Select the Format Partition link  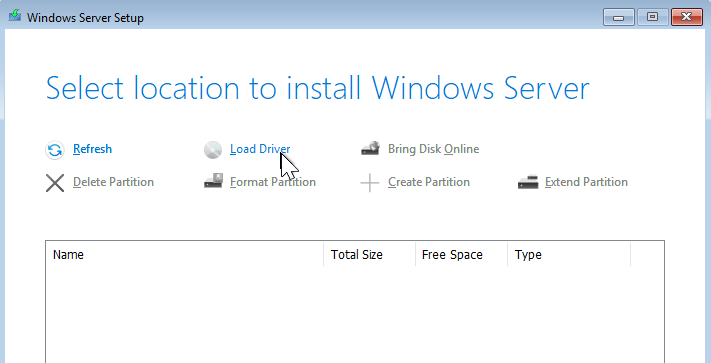click(x=273, y=182)
